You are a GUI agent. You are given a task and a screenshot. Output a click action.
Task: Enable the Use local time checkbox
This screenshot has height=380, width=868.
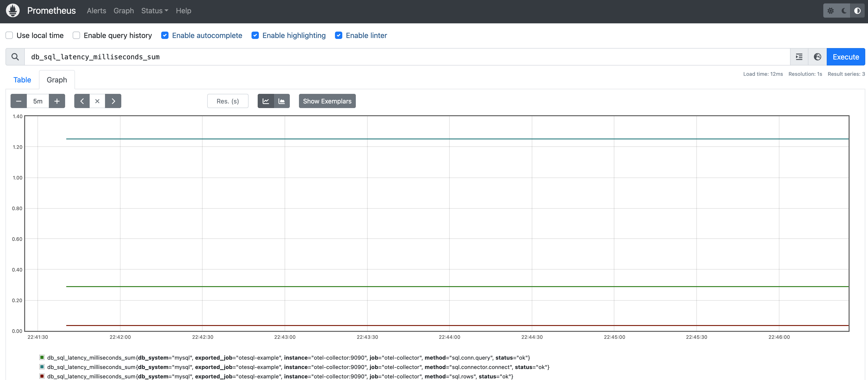tap(9, 35)
